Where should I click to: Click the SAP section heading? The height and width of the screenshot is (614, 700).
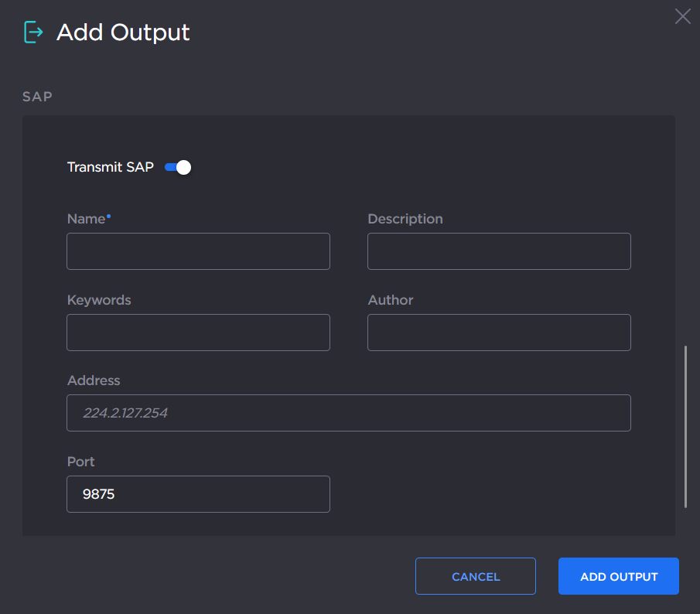[x=36, y=97]
